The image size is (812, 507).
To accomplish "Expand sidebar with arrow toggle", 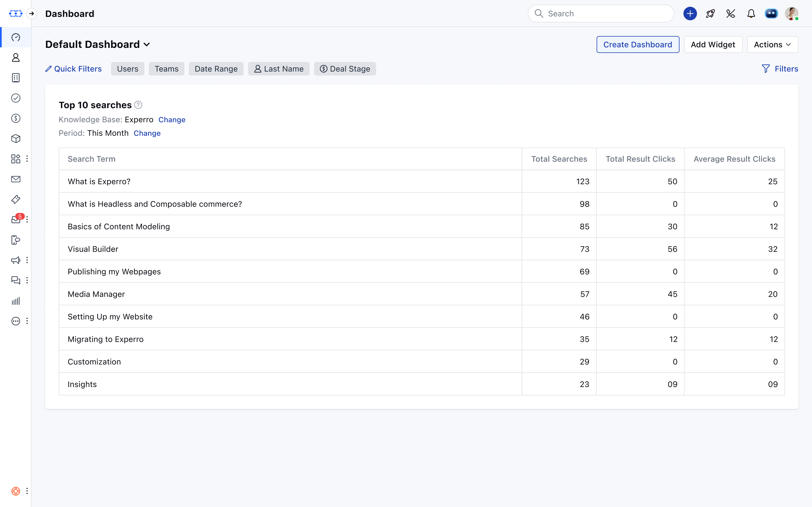I will click(x=32, y=14).
